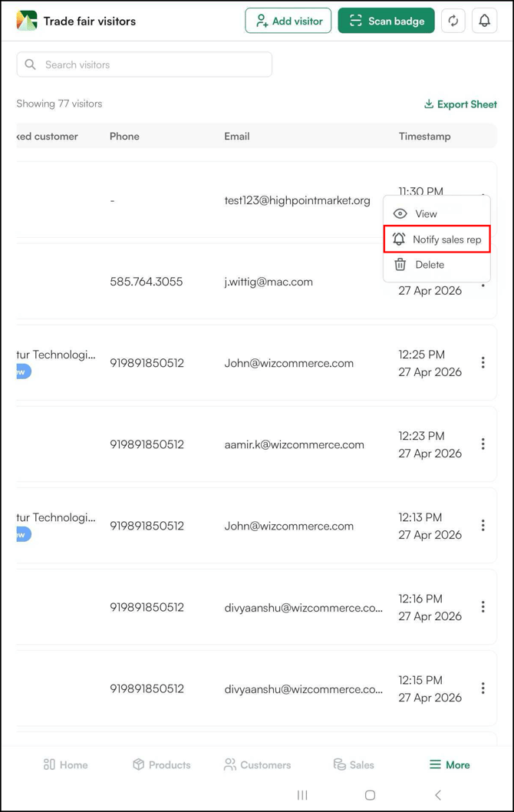The height and width of the screenshot is (812, 514).
Task: Click the Scan badge button
Action: [x=386, y=21]
